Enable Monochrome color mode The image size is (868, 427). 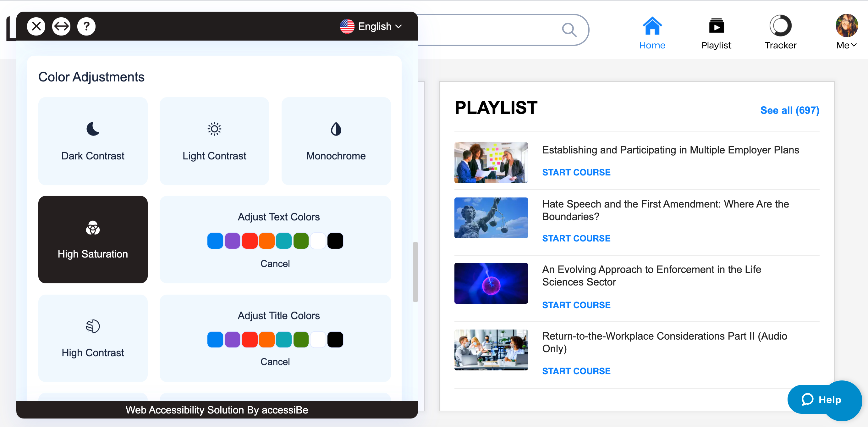(336, 141)
